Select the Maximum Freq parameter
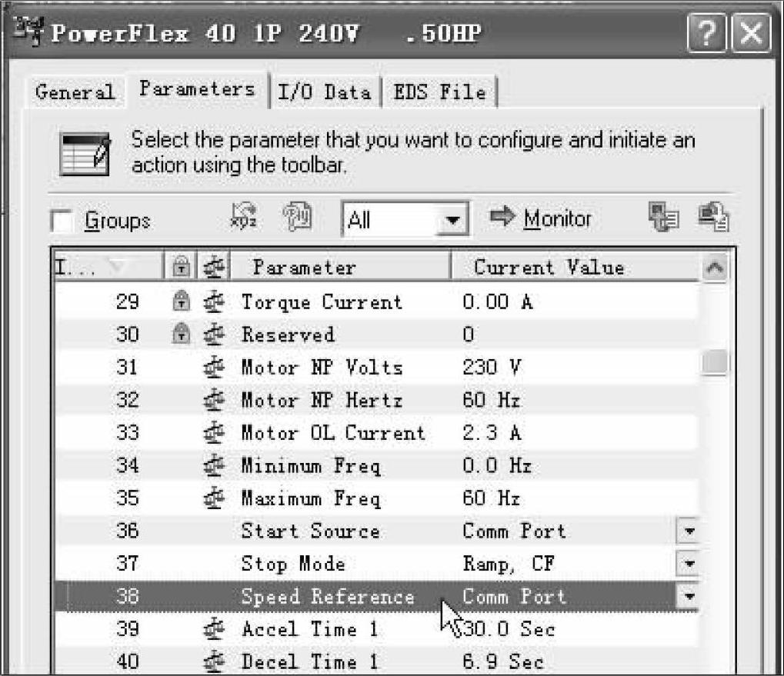 click(x=311, y=498)
